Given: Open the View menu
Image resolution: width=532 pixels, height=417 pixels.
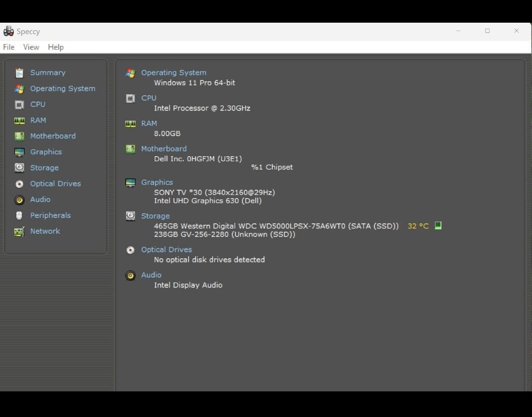Looking at the screenshot, I should 31,47.
